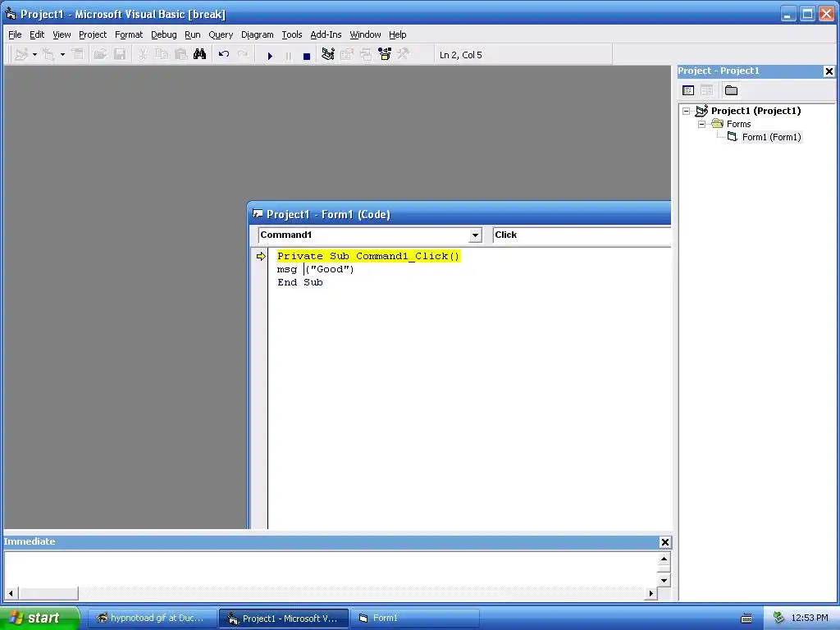Click inside the Immediate window text area

pyautogui.click(x=331, y=569)
